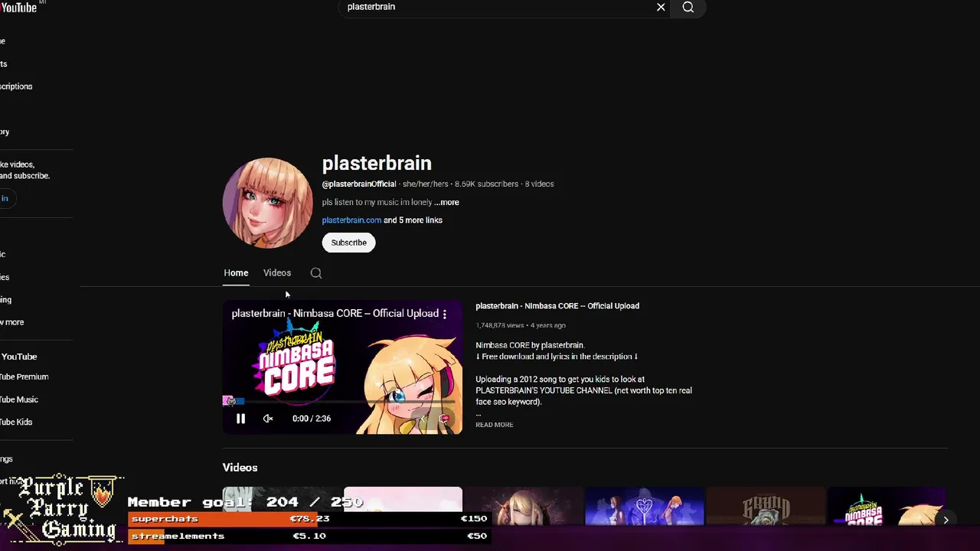Viewport: 980px width, 551px height.
Task: Open the YouTube Music sidebar link
Action: [19, 399]
